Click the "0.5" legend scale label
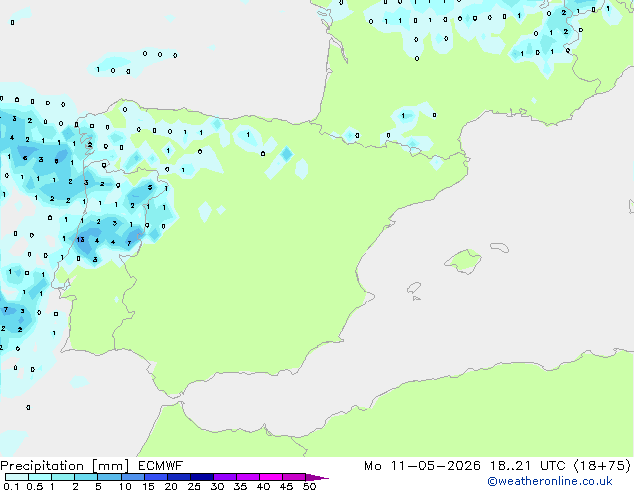 tap(34, 486)
